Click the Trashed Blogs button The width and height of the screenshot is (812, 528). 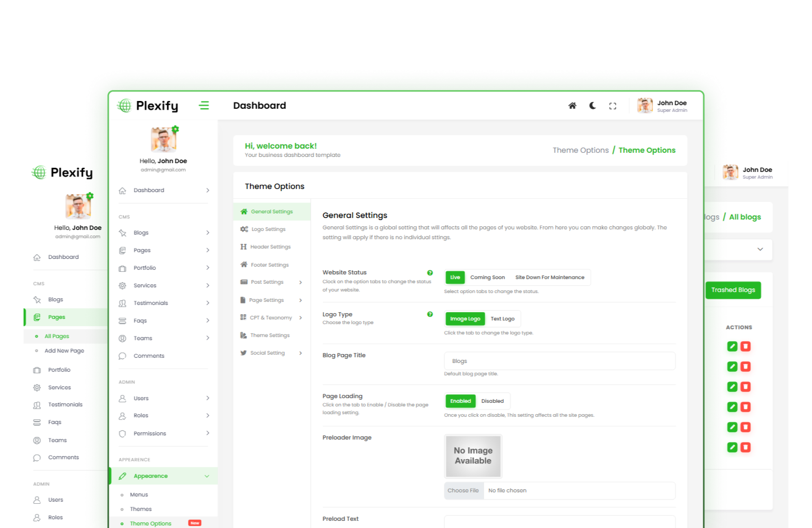pyautogui.click(x=733, y=290)
